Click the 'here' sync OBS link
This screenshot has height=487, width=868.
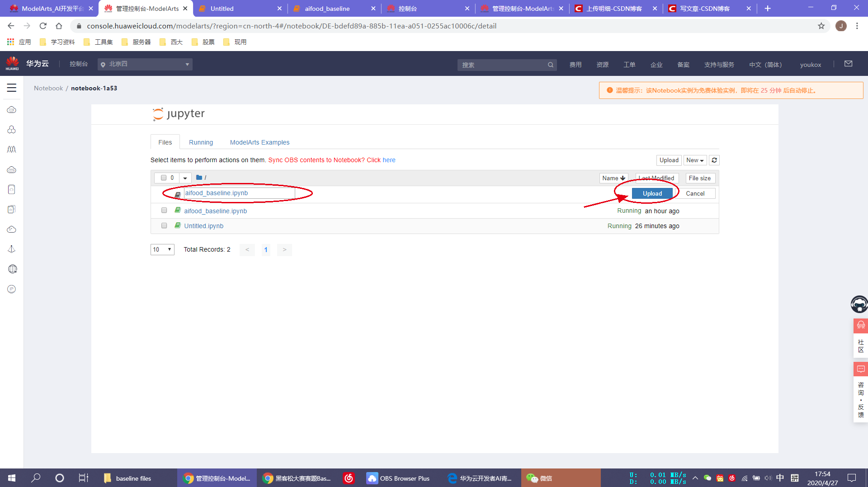(389, 160)
